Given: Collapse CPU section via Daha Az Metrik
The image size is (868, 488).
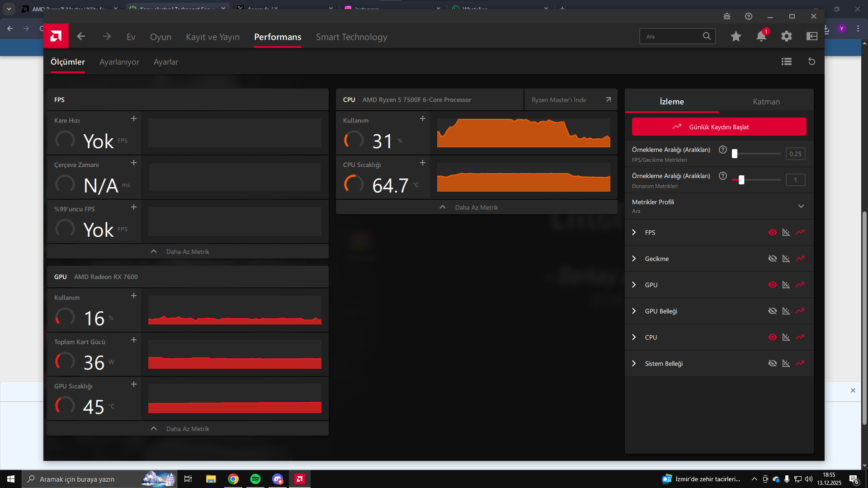Looking at the screenshot, I should click(x=476, y=207).
